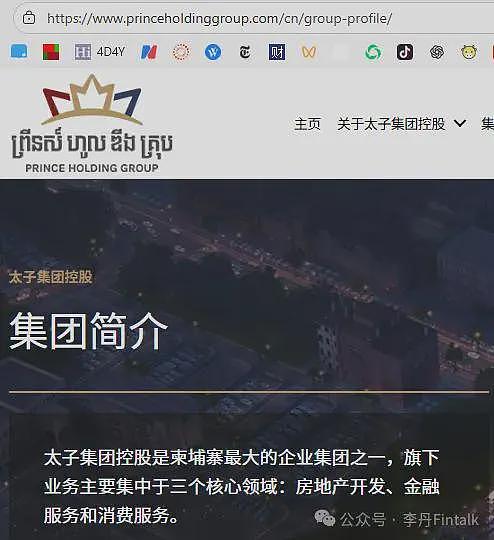The width and height of the screenshot is (494, 540).
Task: Open the 4D4Y bookmark
Action: coord(100,52)
